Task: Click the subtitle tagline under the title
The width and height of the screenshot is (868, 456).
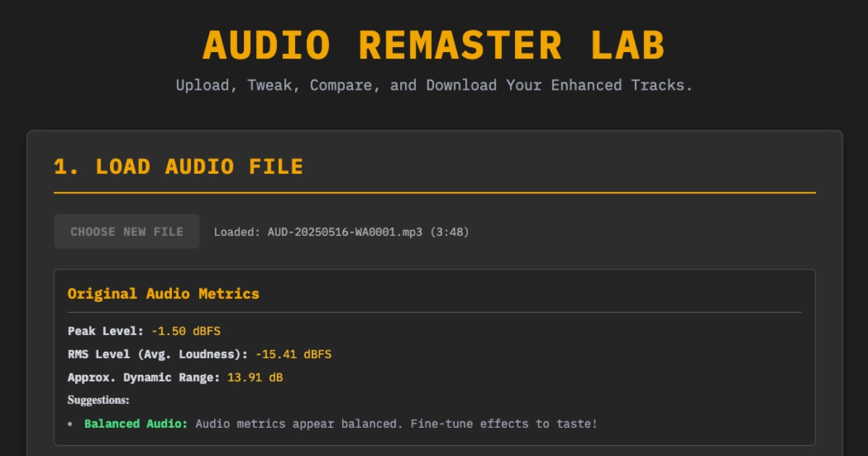Action: 434,85
